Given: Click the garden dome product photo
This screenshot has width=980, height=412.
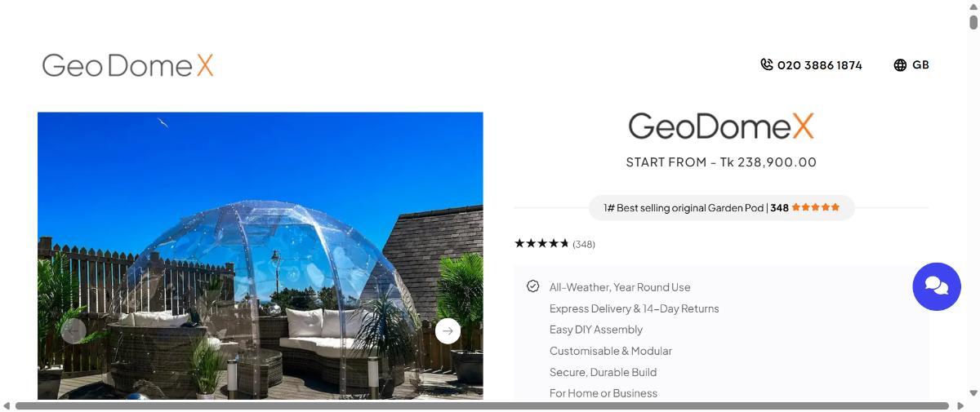Looking at the screenshot, I should [x=261, y=255].
